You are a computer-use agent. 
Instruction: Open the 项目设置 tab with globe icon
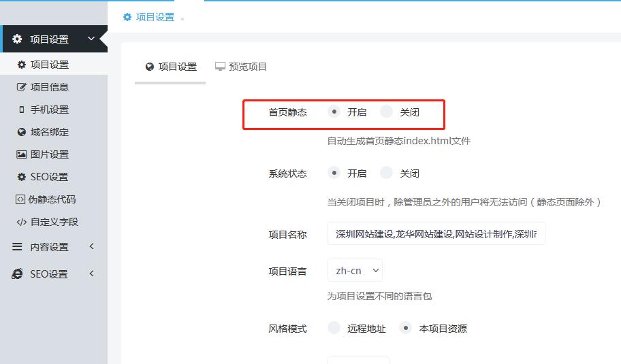tap(171, 67)
